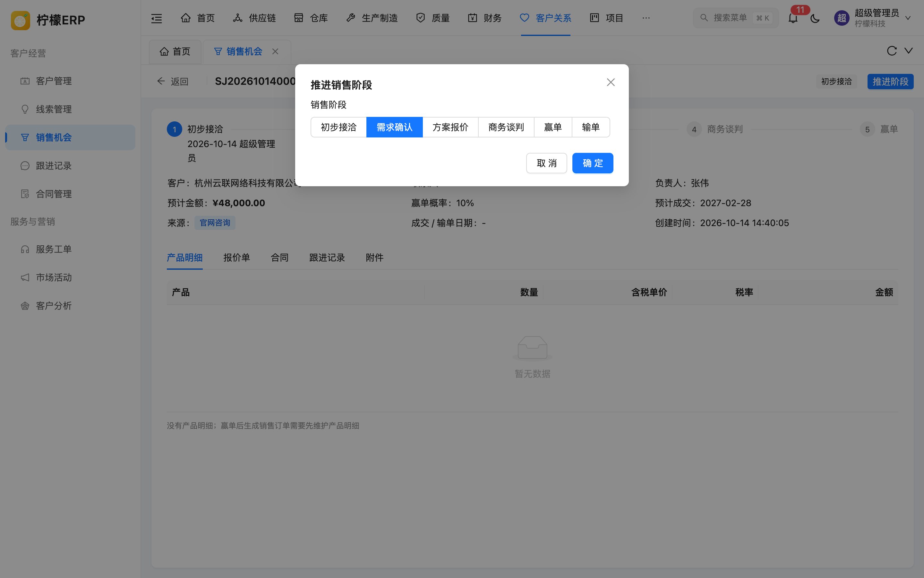Select the 输单 stage option
Screen dimensions: 924x578
(591, 127)
